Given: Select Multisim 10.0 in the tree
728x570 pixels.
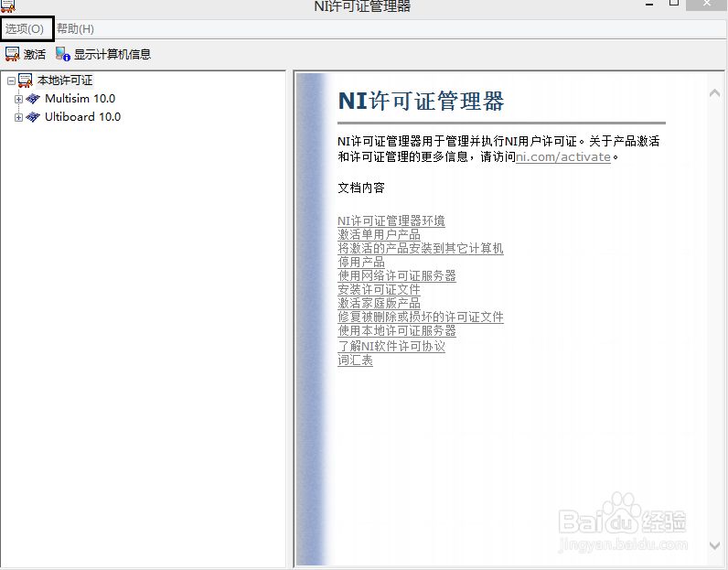Looking at the screenshot, I should click(80, 99).
